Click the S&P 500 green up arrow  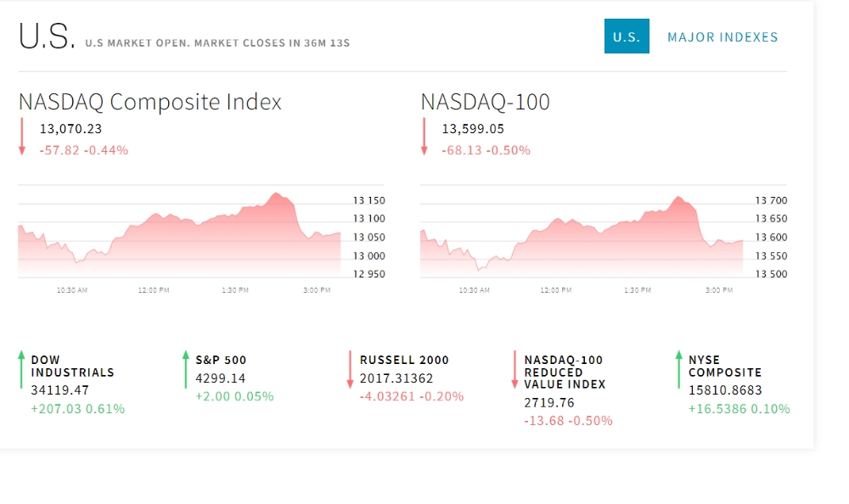pyautogui.click(x=186, y=370)
